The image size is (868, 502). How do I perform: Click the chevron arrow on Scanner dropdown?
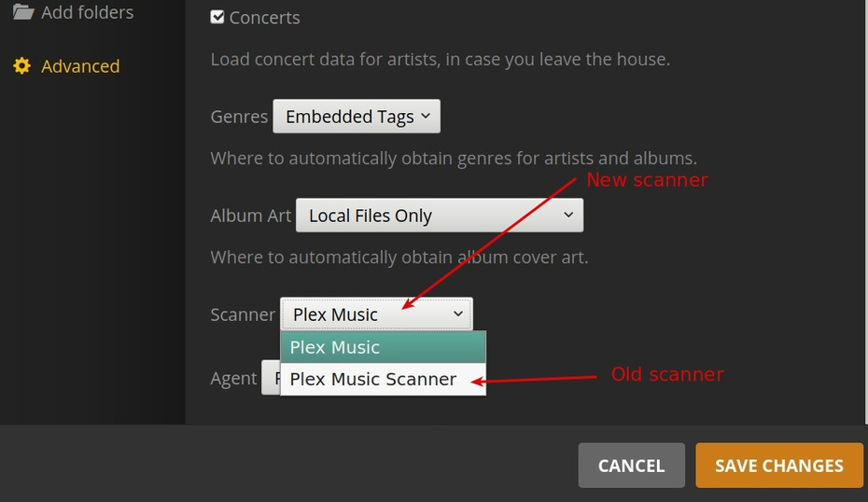point(457,314)
